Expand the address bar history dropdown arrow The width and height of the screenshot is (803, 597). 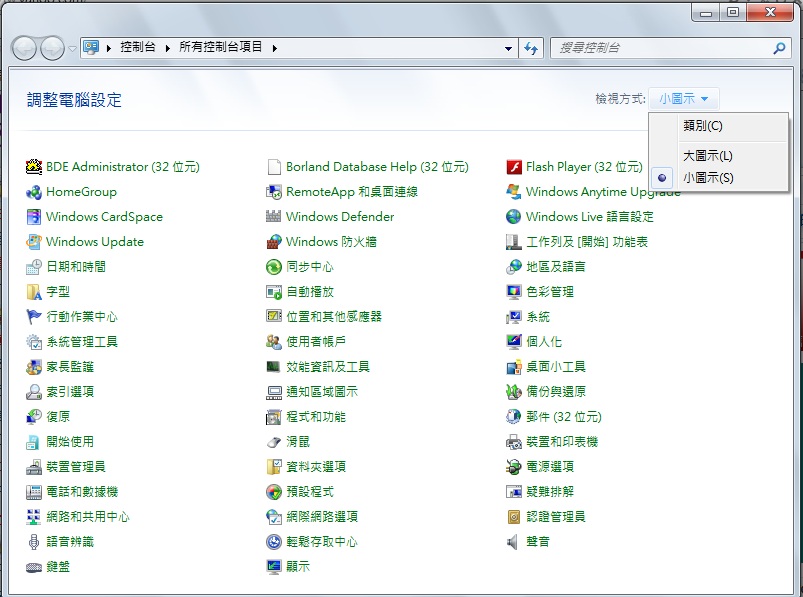coord(508,48)
